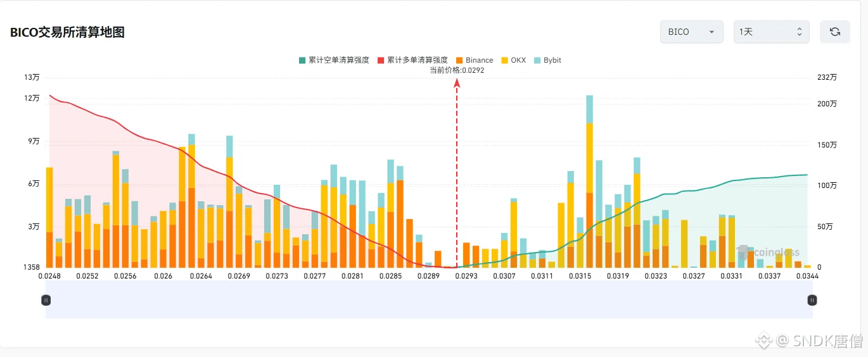Click the 0.0281 x-axis label
The height and width of the screenshot is (357, 868).
click(x=353, y=277)
